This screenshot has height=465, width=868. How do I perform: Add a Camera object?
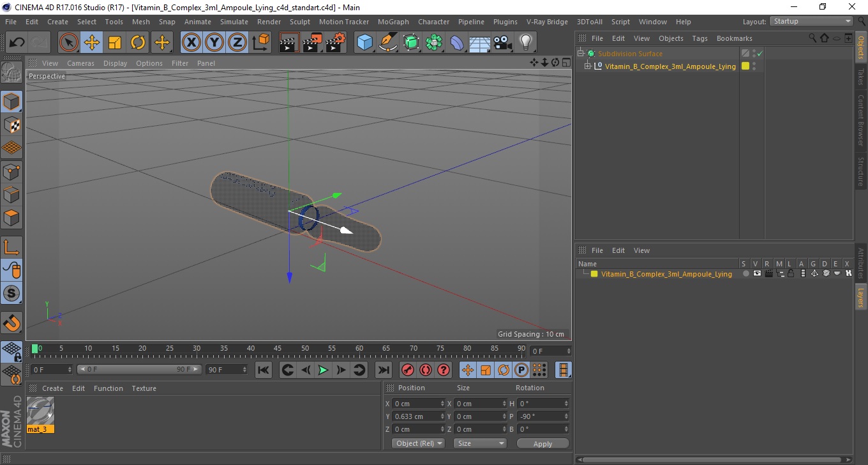click(503, 43)
